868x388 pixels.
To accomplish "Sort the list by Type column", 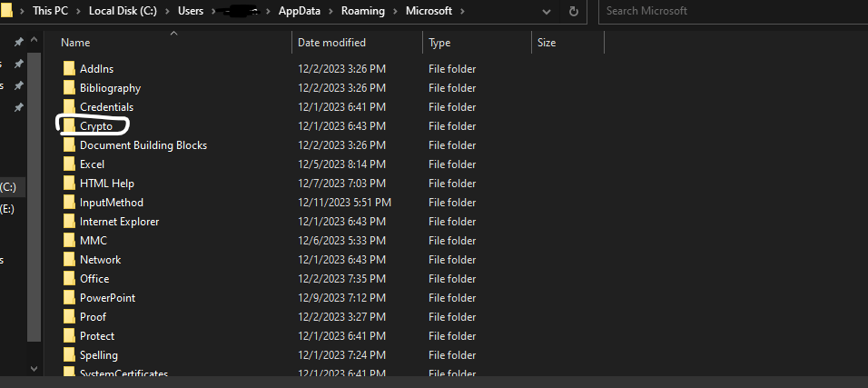I will tap(440, 43).
